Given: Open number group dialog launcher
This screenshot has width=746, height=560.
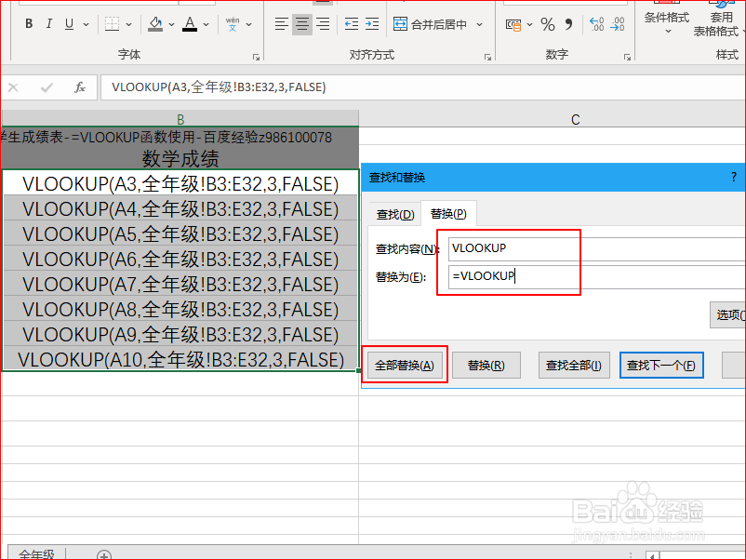Looking at the screenshot, I should (x=627, y=57).
